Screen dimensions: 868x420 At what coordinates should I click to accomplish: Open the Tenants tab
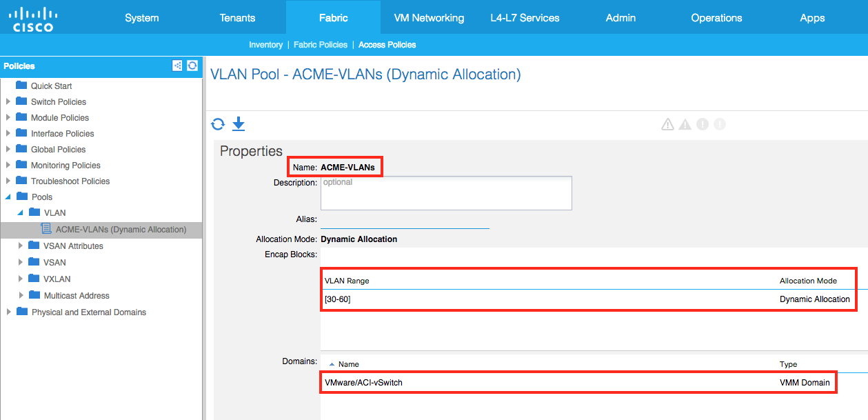coord(237,18)
